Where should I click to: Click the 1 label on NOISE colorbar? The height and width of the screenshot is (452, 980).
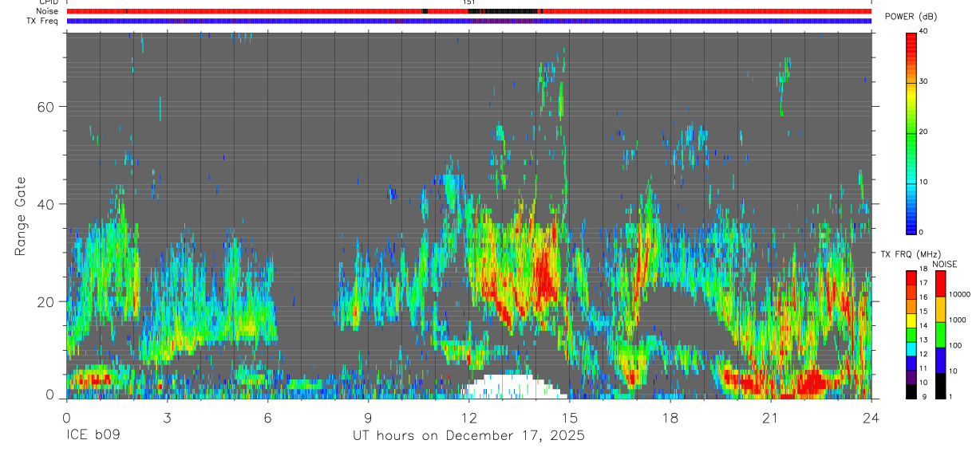pyautogui.click(x=951, y=396)
